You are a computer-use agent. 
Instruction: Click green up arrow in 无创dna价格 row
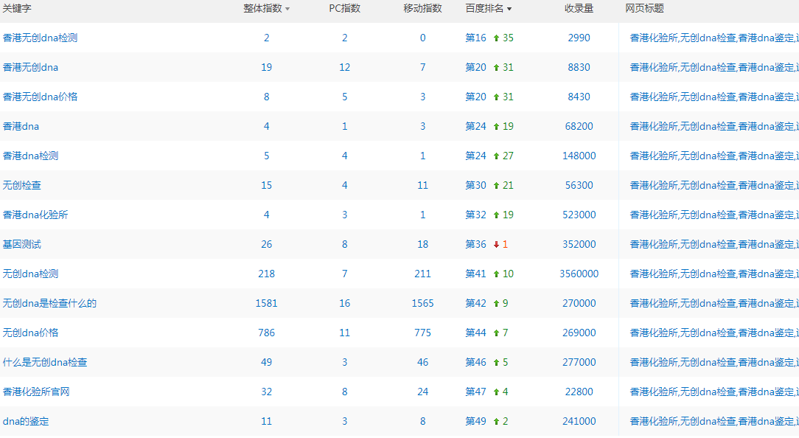tap(496, 334)
